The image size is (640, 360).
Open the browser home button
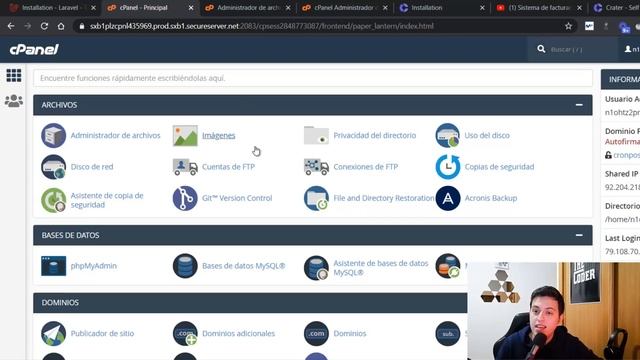click(61, 26)
